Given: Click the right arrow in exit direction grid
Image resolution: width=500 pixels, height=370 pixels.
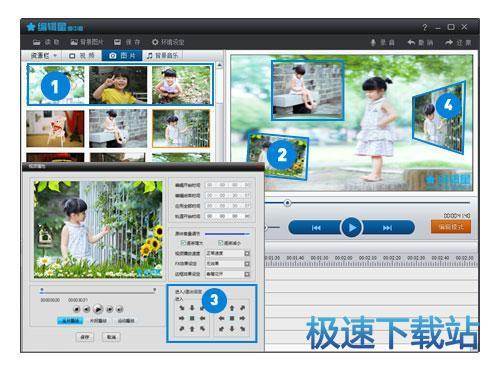Looking at the screenshot, I should 243,318.
